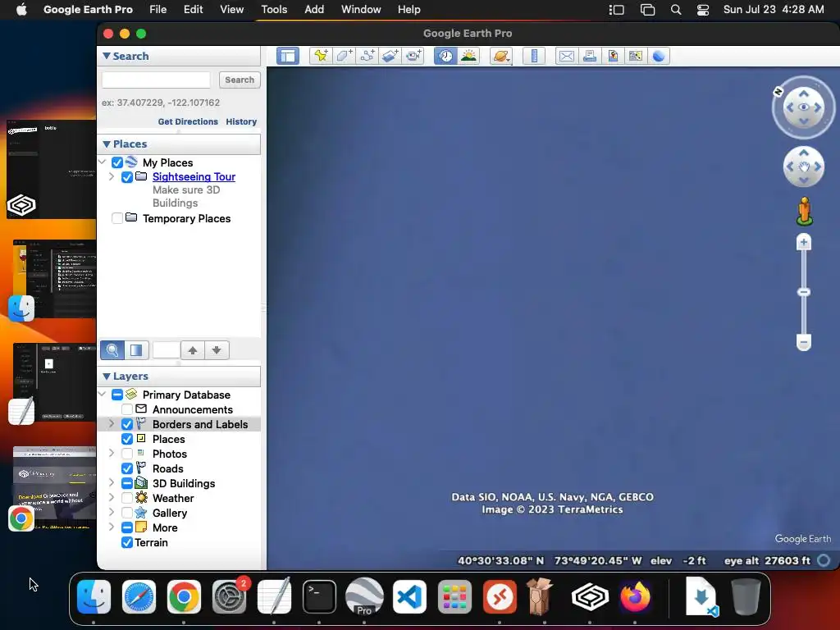Collapse the Places panel triangle
840x630 pixels.
click(x=107, y=144)
